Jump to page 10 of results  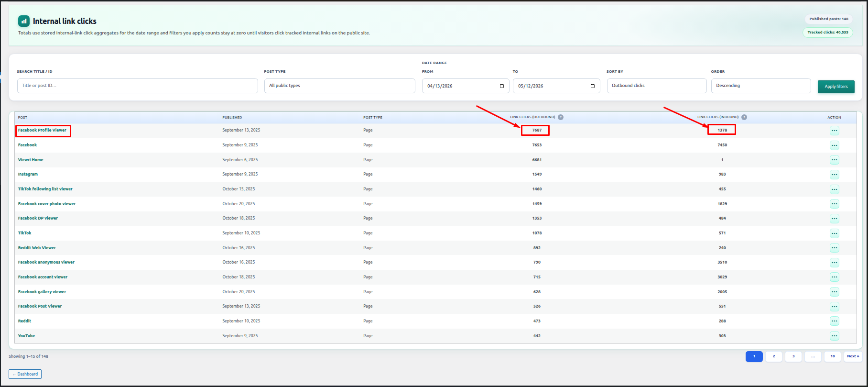coord(833,356)
